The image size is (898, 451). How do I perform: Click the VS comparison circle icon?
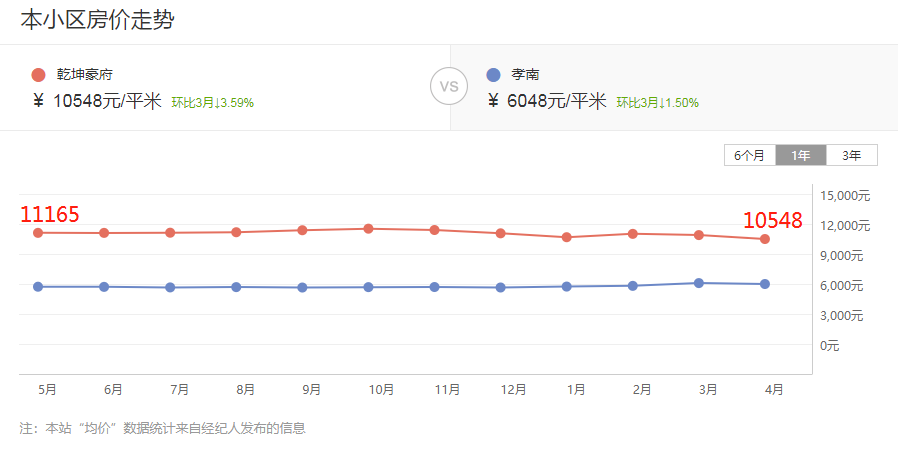449,86
